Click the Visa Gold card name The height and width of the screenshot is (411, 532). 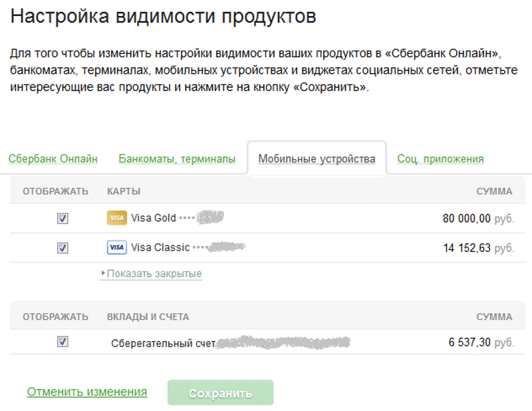(154, 218)
